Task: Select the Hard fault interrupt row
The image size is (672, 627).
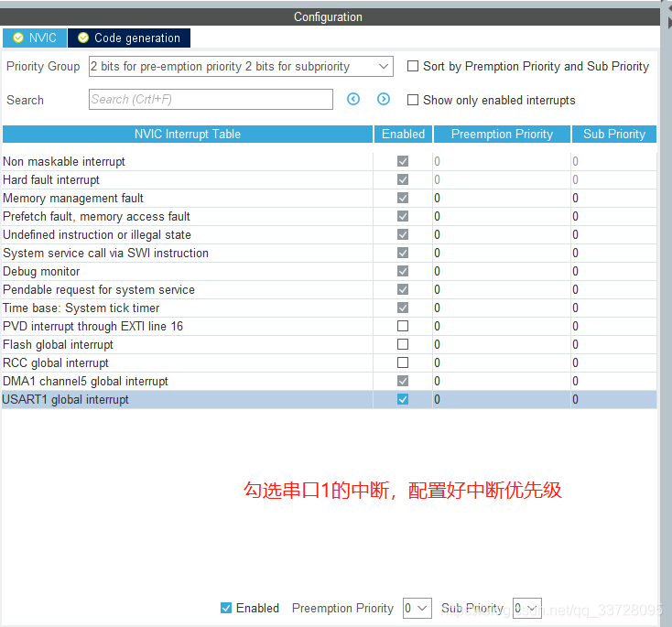Action: click(x=330, y=179)
